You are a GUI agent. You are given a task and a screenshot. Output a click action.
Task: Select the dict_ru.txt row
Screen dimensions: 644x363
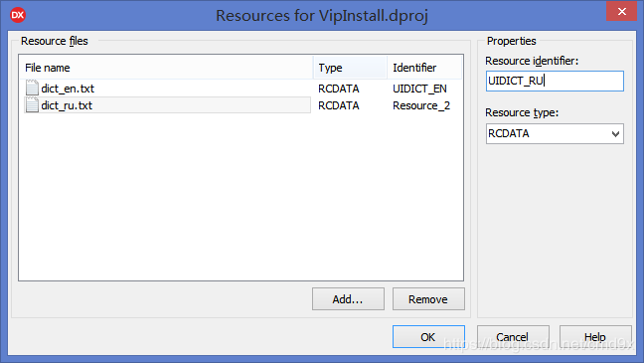241,105
